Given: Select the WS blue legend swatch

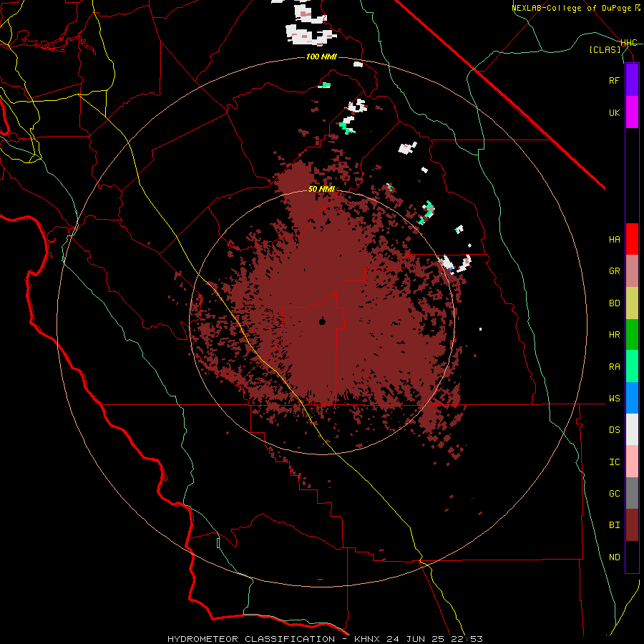Looking at the screenshot, I should point(632,398).
